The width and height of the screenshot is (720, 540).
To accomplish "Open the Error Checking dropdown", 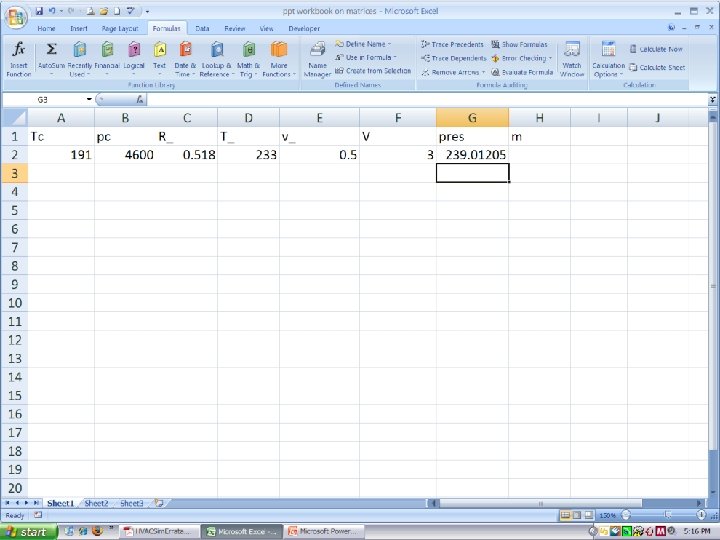I will pyautogui.click(x=521, y=58).
